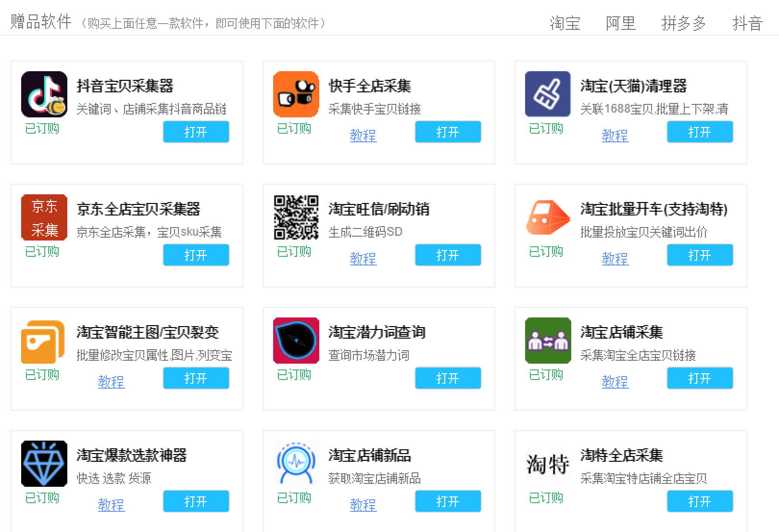Image resolution: width=779 pixels, height=532 pixels.
Task: Switch to the 抖音 tab
Action: tap(747, 23)
